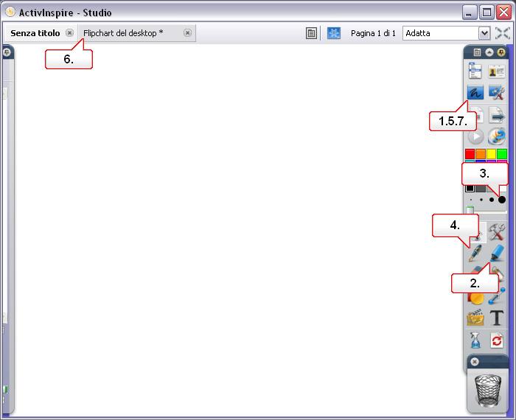Screen dimensions: 516x420
Task: Pick the orange color swatch
Action: (481, 153)
